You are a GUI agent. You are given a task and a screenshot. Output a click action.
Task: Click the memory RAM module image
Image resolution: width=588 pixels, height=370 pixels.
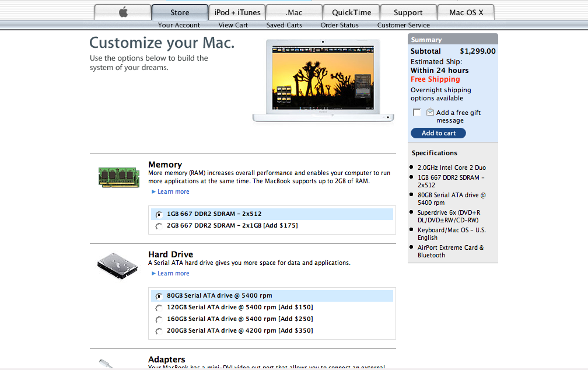point(119,177)
